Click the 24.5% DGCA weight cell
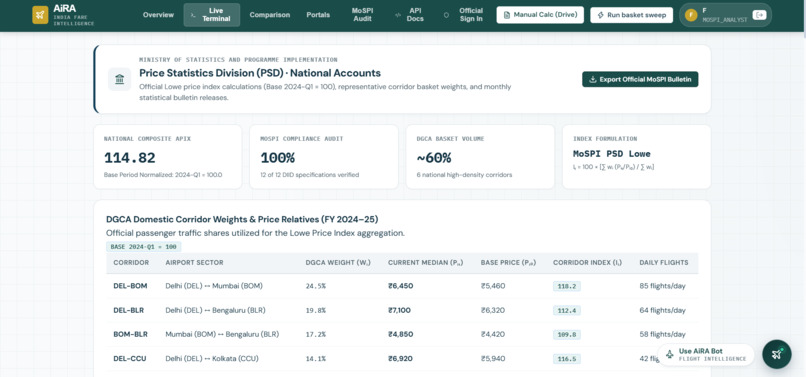806x377 pixels. [x=316, y=286]
